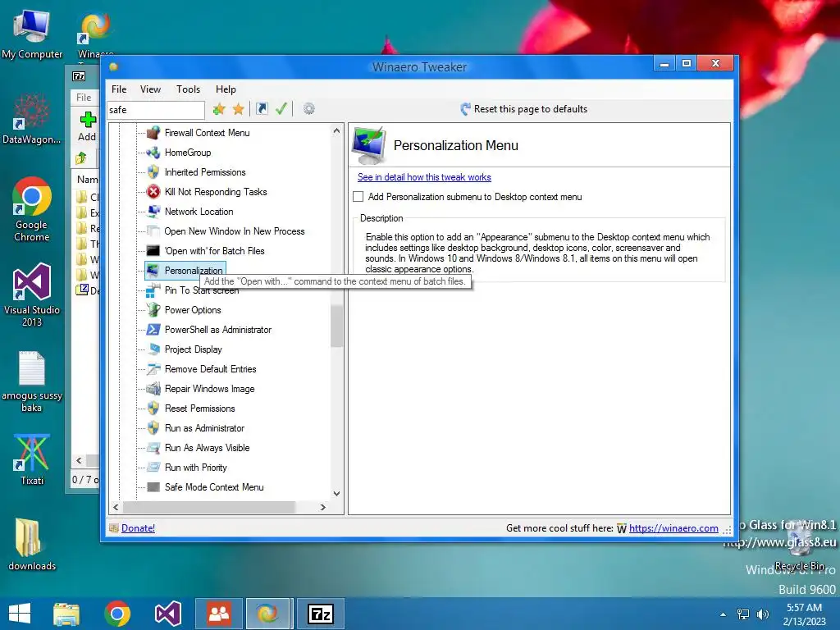The height and width of the screenshot is (630, 840).
Task: Click the network icon in system tray
Action: [x=743, y=614]
